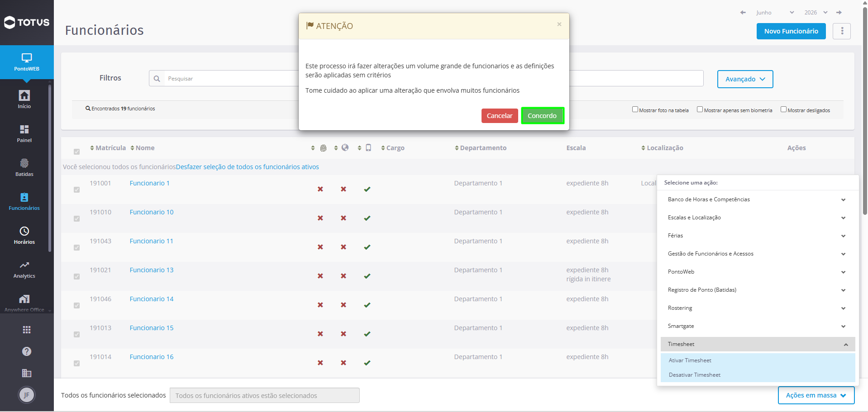Expand Smartgate actions section
Viewport: 868px width, 412px height.
coord(758,326)
